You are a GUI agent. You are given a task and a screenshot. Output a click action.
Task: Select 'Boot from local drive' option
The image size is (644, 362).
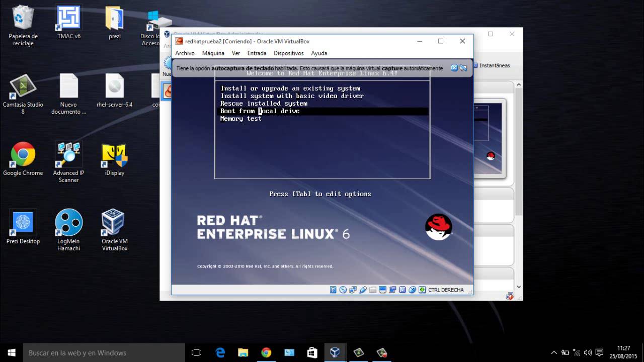pos(323,111)
